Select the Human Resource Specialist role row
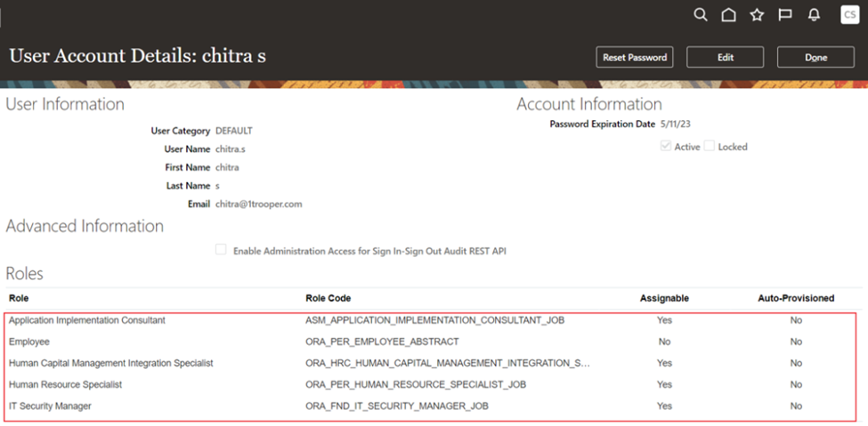Screen dimensions: 868x426 pos(65,384)
